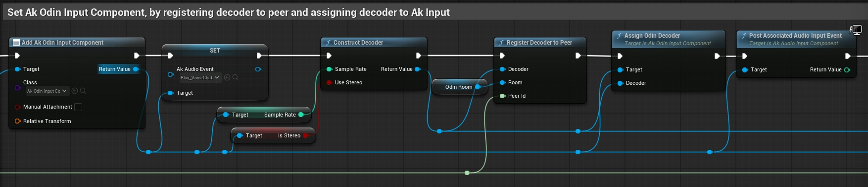Click green Sample Rate output pin on getter
Viewport: 868px width, 187px height.
[x=301, y=115]
